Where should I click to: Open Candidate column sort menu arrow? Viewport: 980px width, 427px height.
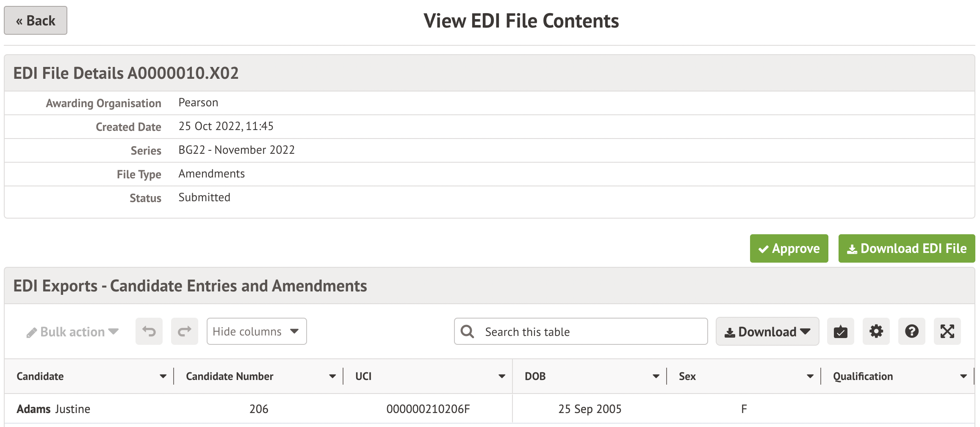coord(163,376)
